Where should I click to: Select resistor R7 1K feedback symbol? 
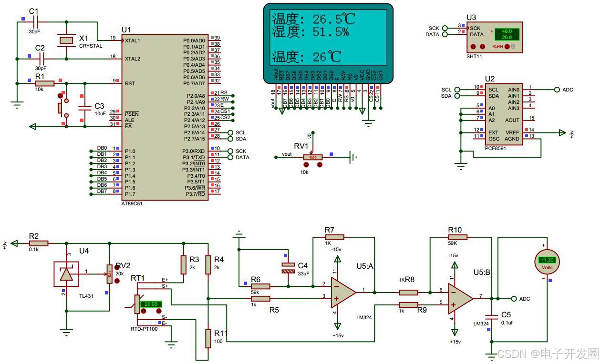[334, 237]
